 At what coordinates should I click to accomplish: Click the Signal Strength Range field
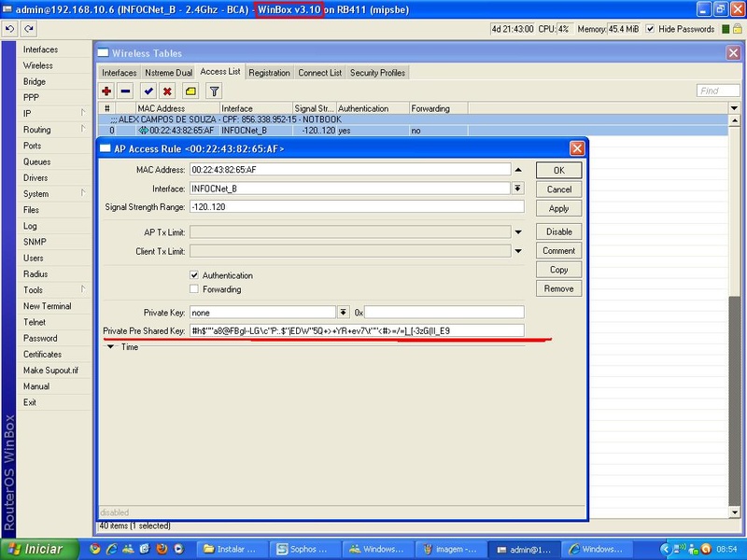[x=357, y=206]
